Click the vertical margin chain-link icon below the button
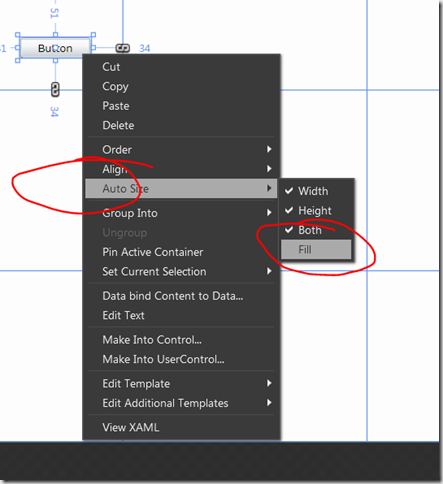Viewport: 443px width, 484px height. point(55,90)
